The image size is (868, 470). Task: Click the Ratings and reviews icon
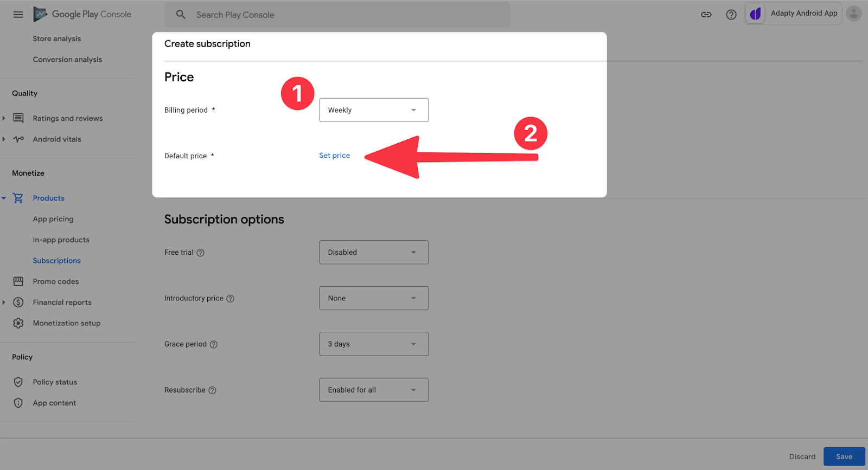pyautogui.click(x=18, y=118)
